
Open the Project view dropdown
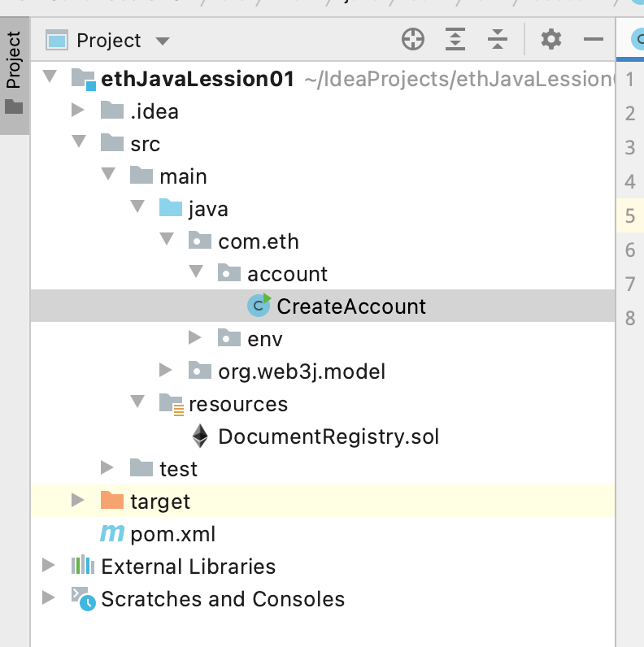pyautogui.click(x=162, y=41)
